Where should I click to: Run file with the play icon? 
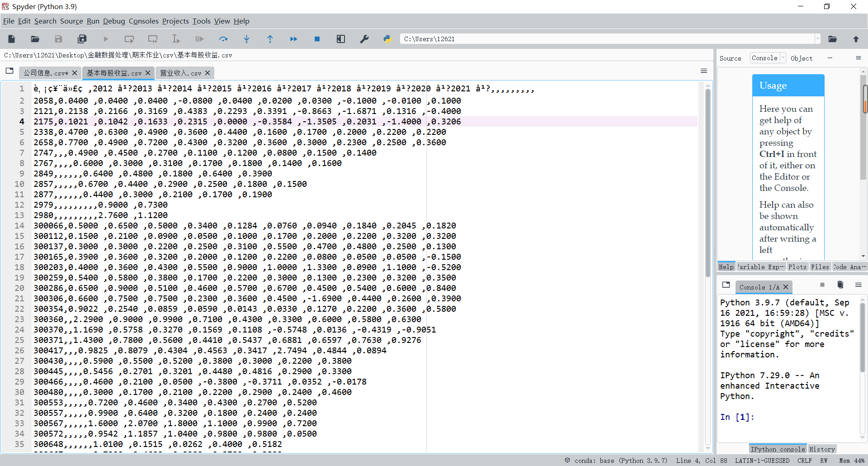pos(106,39)
